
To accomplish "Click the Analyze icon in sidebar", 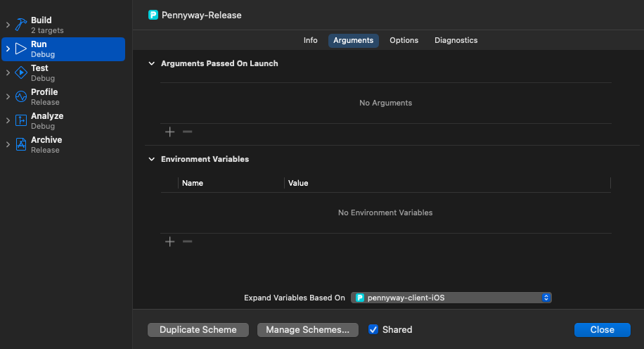I will (21, 120).
